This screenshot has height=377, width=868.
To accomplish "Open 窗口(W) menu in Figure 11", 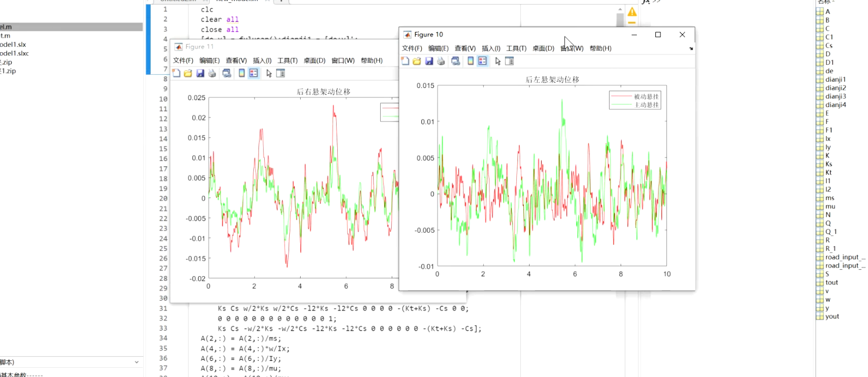I will (x=343, y=61).
